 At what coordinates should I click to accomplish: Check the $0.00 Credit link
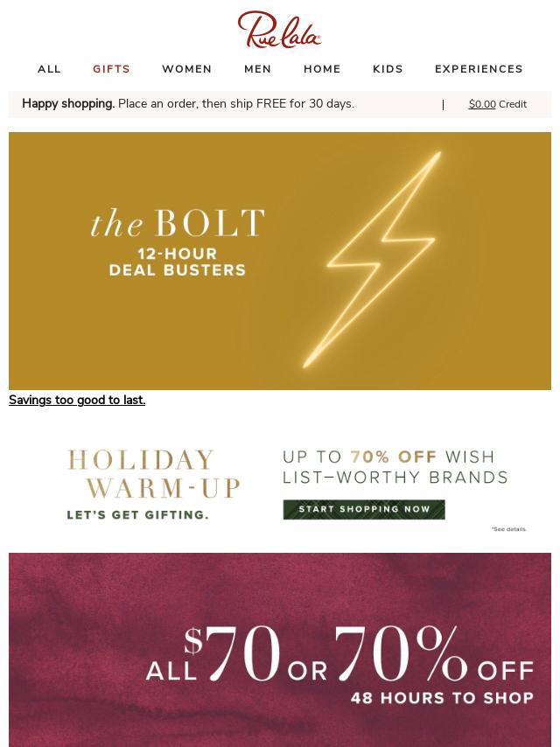coord(497,104)
